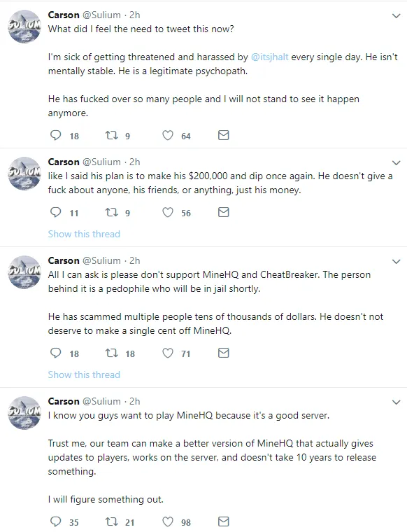
Task: Show this thread under the CheatBreaker tweet
Action: (x=84, y=374)
